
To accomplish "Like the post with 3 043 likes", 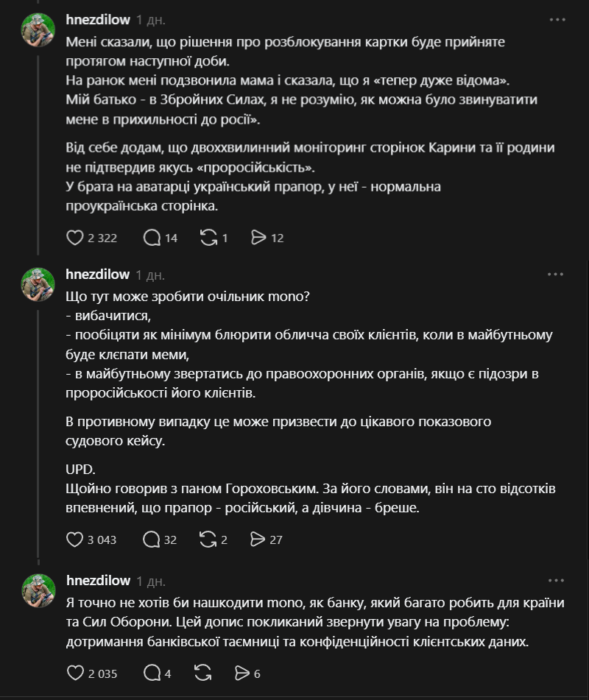I will pyautogui.click(x=74, y=540).
